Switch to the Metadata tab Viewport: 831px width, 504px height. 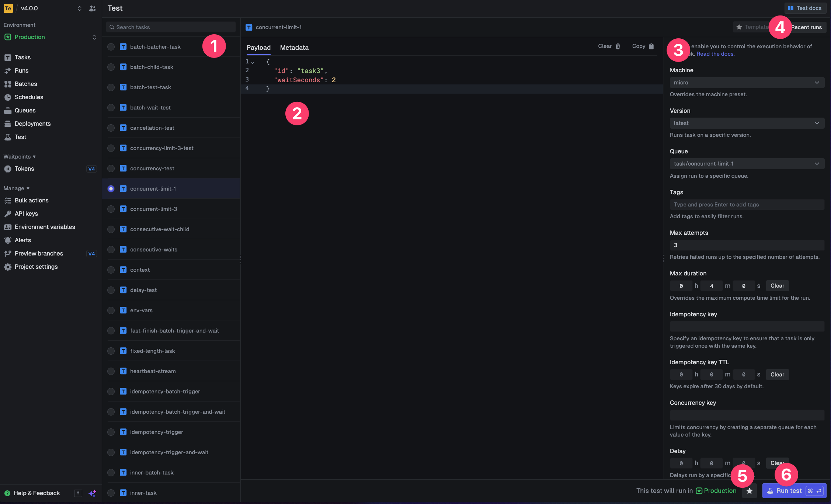(x=294, y=48)
